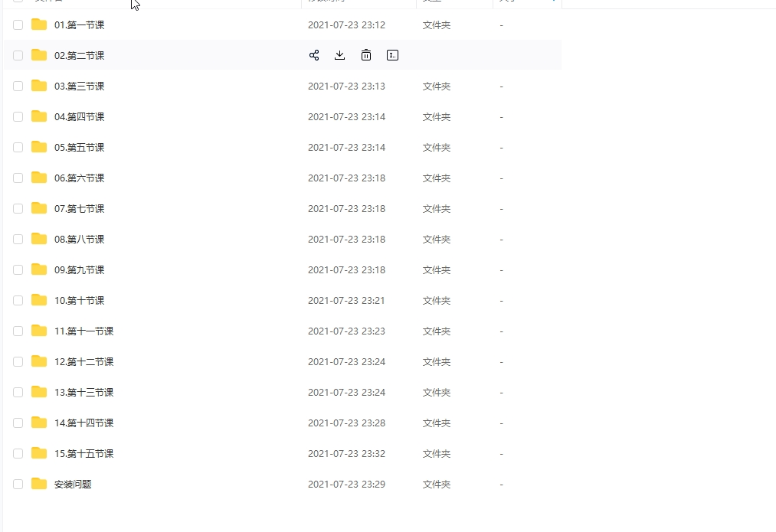This screenshot has height=532, width=776.
Task: Toggle the 09.第九节课 checkbox
Action: point(18,270)
